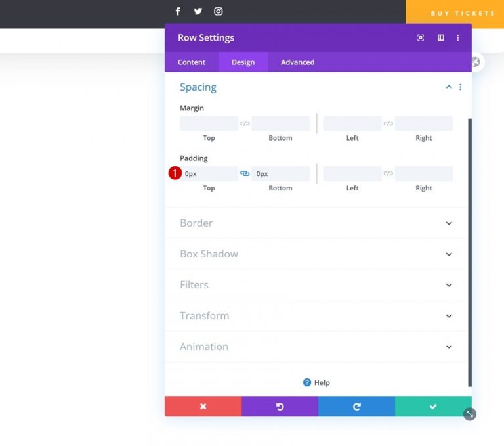Save changes with green checkmark button
Screen dimensions: 504x446
pyautogui.click(x=433, y=407)
